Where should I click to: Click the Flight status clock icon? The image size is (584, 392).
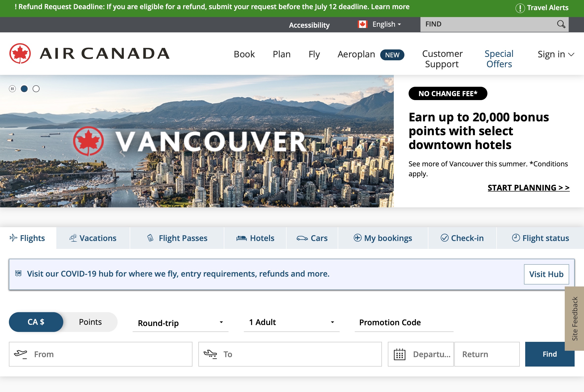515,238
